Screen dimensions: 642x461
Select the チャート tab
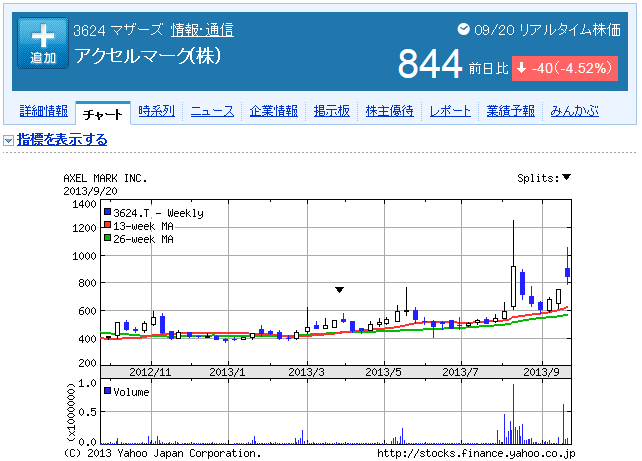(x=103, y=114)
